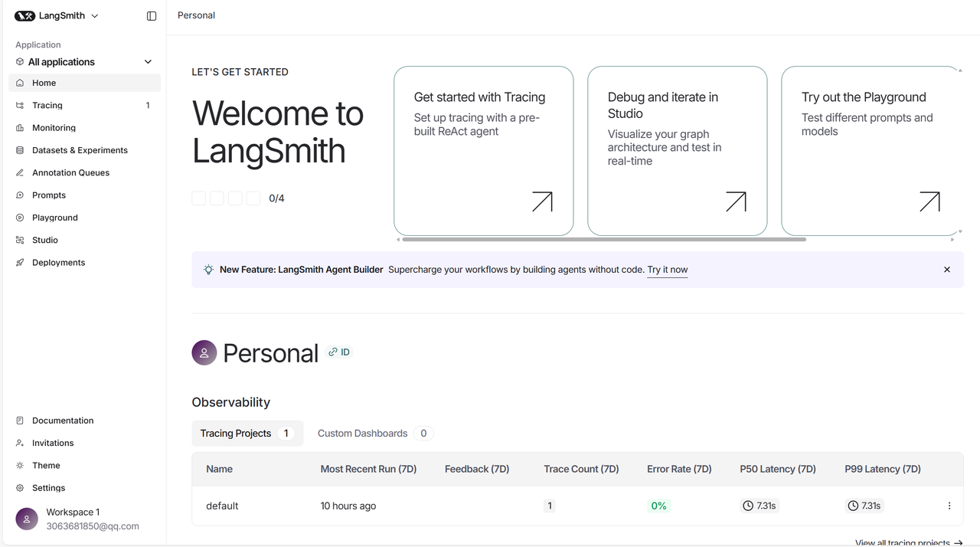The height and width of the screenshot is (547, 980).
Task: Open Monitoring in the sidebar
Action: tap(84, 128)
